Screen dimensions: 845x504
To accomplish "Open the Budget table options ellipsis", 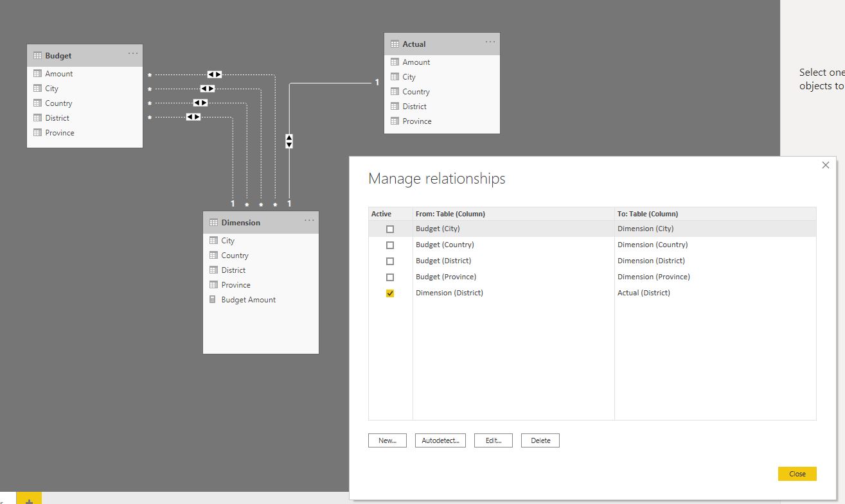I will (x=133, y=53).
